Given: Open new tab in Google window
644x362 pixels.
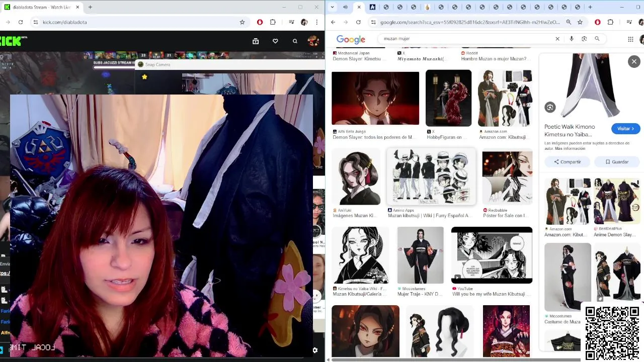Looking at the screenshot, I should point(590,7).
